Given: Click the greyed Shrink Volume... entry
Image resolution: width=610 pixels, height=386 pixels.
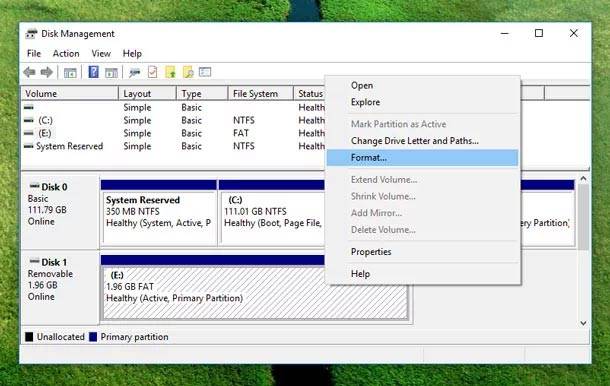Looking at the screenshot, I should (x=422, y=197).
